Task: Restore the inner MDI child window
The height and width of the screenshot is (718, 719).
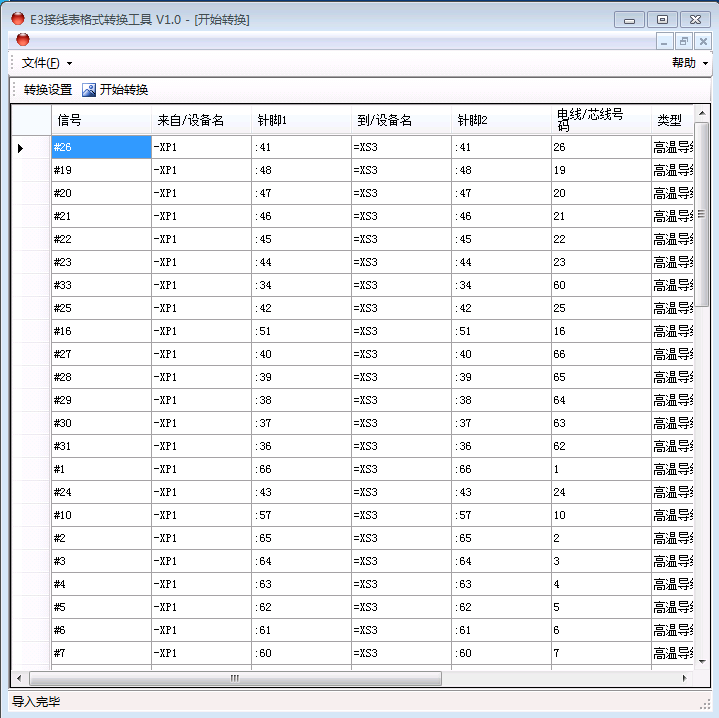Action: (x=684, y=41)
